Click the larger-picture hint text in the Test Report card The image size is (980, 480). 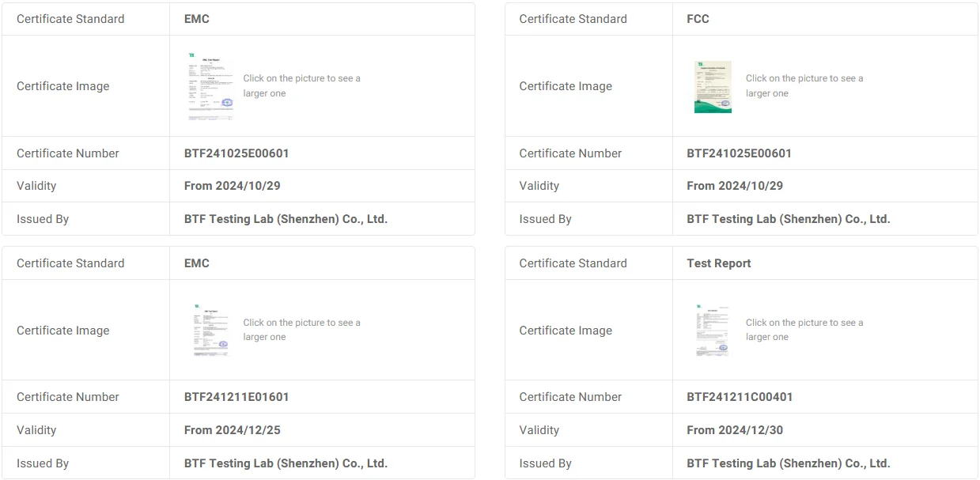point(804,330)
